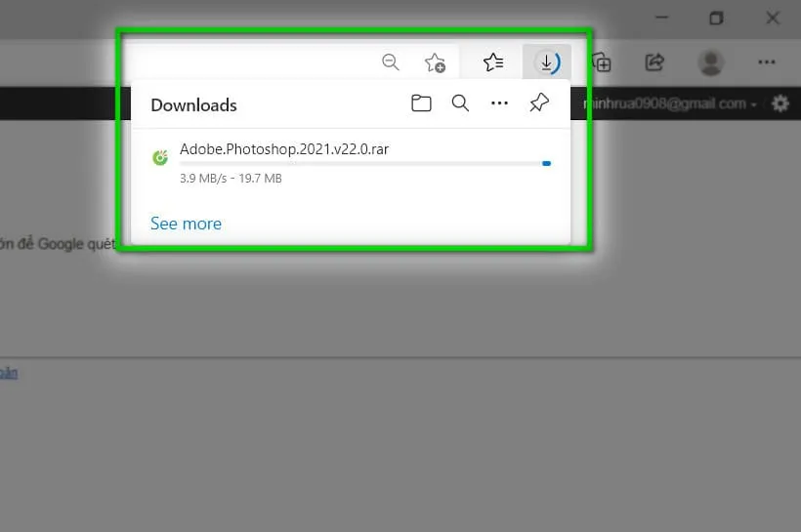Click the rar file type icon
The image size is (801, 532).
pos(160,157)
